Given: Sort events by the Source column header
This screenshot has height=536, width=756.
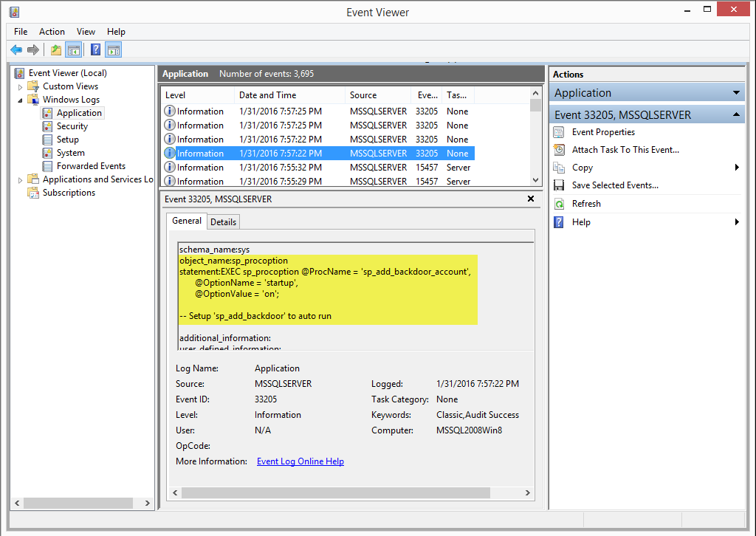Looking at the screenshot, I should (x=378, y=95).
